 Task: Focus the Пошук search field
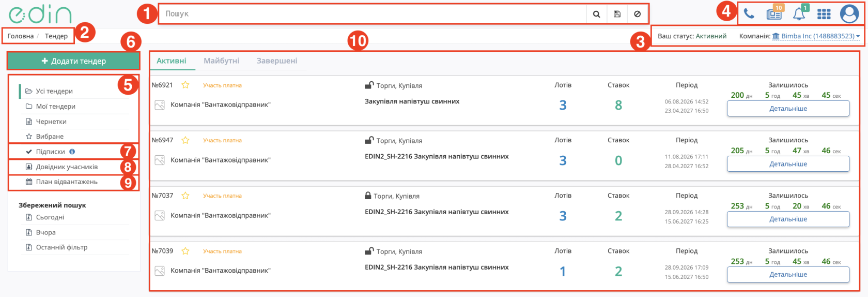tap(373, 14)
